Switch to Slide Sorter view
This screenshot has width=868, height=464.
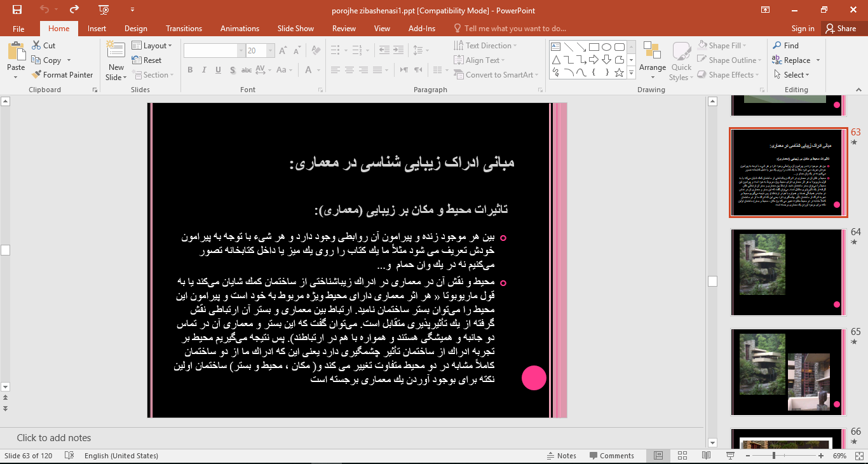tap(682, 456)
